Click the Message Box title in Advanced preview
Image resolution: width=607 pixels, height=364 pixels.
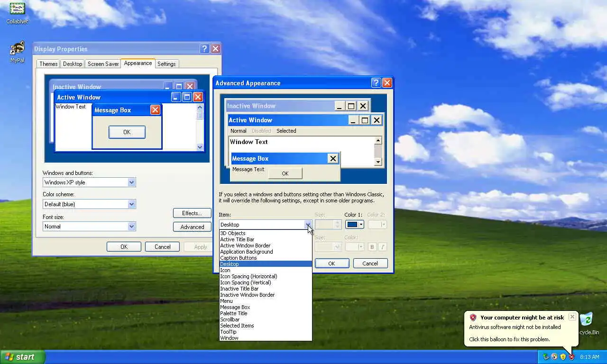(x=250, y=158)
